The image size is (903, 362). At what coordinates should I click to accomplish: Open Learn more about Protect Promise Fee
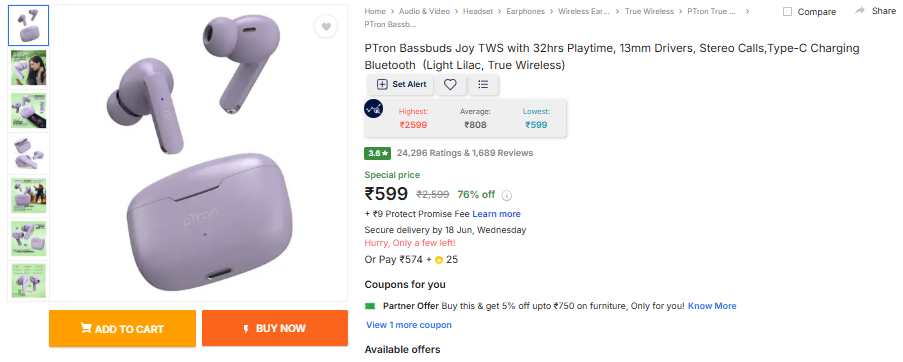tap(496, 214)
